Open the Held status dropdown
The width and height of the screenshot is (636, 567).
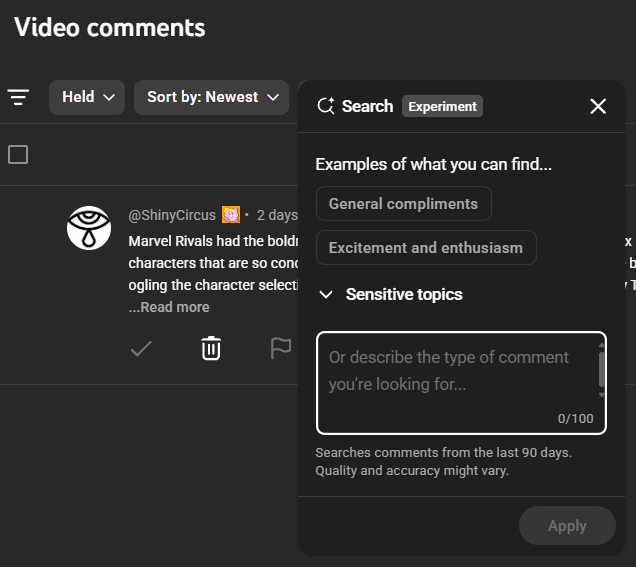pyautogui.click(x=87, y=97)
